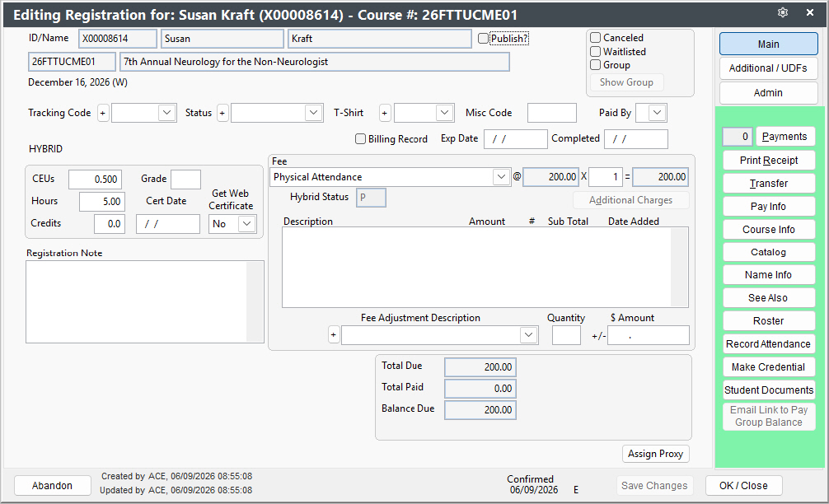Image resolution: width=829 pixels, height=504 pixels.
Task: Click Additional Charges button
Action: pos(630,200)
